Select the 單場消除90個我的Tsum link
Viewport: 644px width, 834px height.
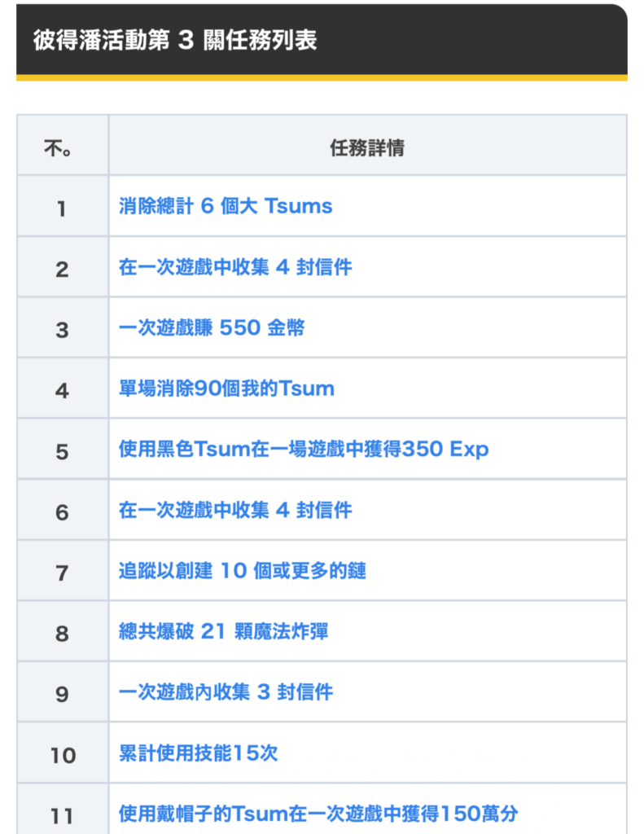226,388
